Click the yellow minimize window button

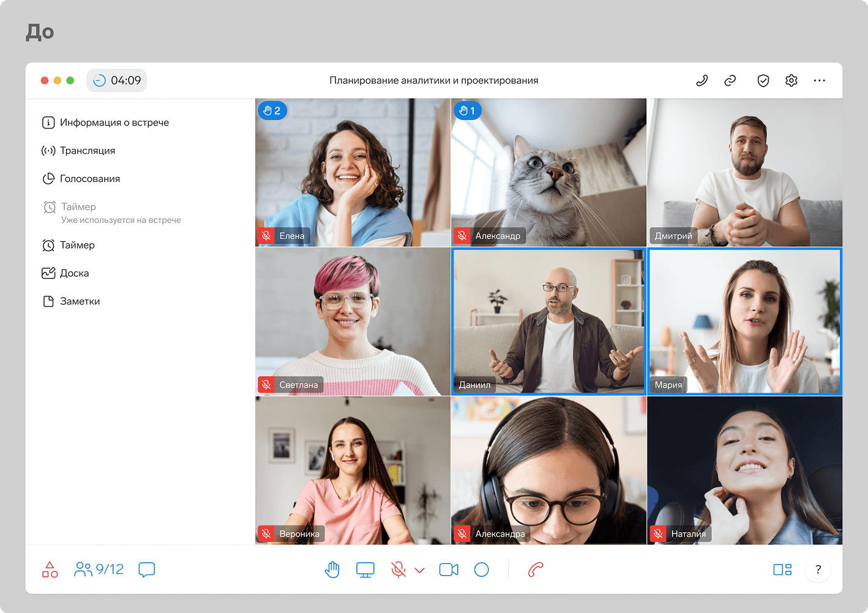click(58, 80)
